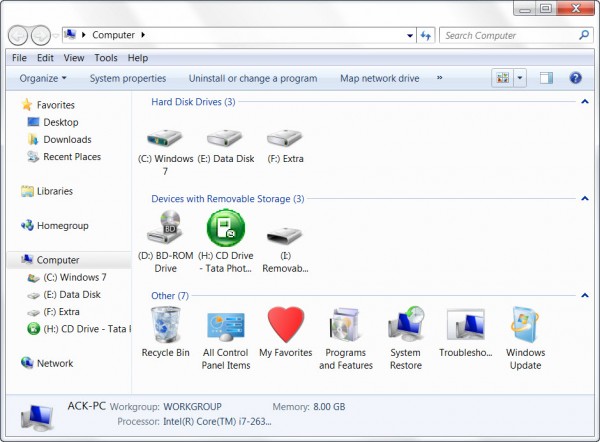This screenshot has height=442, width=600.
Task: Open the Windows Update icon
Action: [525, 325]
